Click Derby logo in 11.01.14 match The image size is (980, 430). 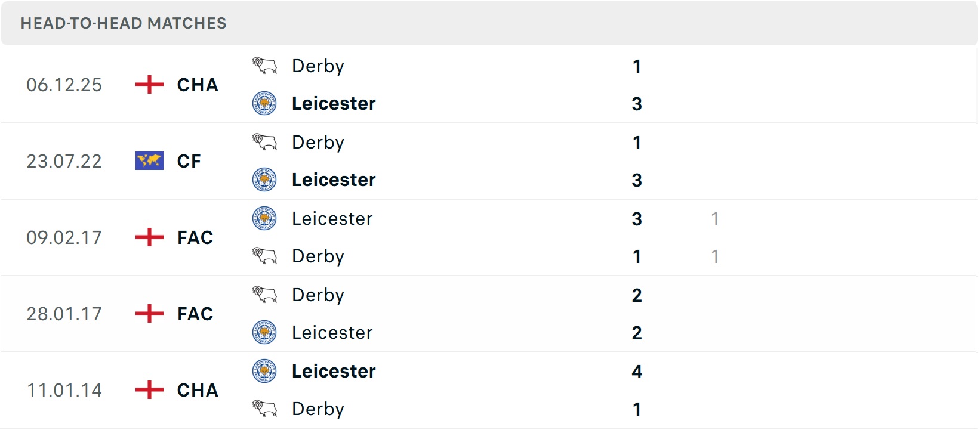point(264,409)
